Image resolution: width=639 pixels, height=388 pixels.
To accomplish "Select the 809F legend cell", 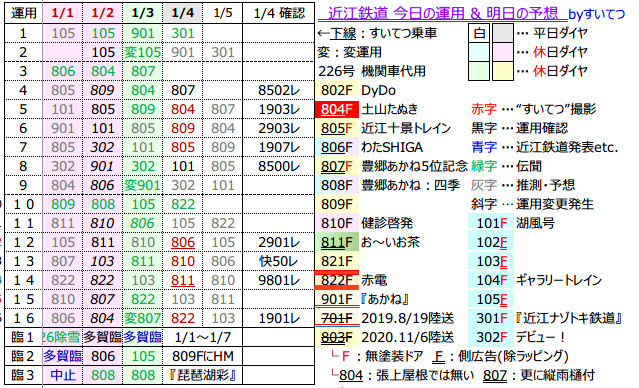I will point(337,204).
